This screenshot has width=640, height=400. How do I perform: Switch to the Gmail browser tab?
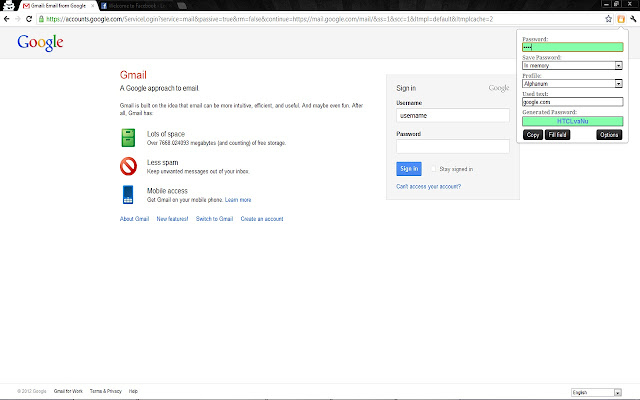57,6
